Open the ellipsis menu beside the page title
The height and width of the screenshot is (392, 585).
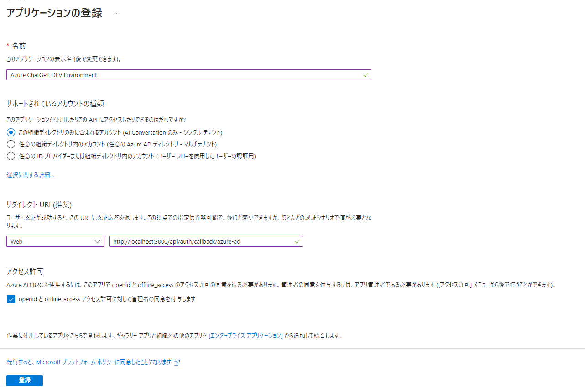[x=117, y=13]
